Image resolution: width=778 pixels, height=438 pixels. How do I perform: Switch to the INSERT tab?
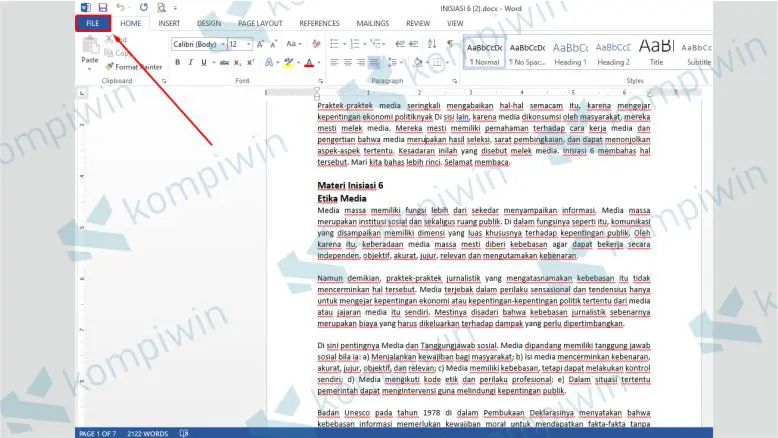tap(169, 23)
